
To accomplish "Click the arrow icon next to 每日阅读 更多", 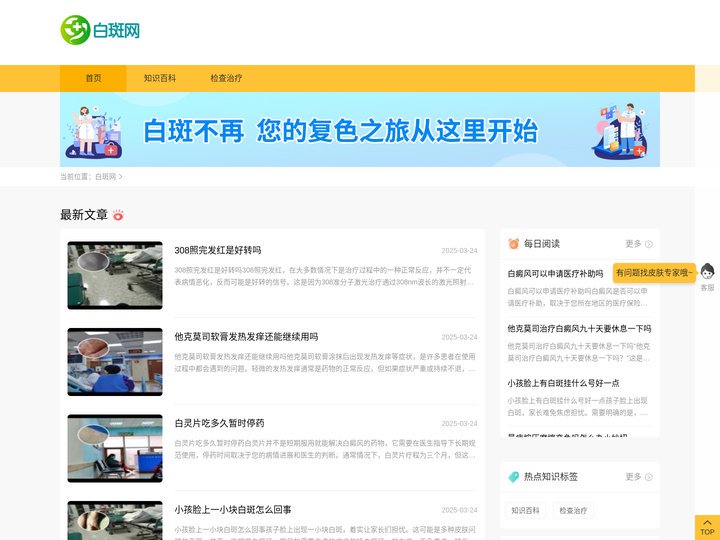I will click(649, 244).
